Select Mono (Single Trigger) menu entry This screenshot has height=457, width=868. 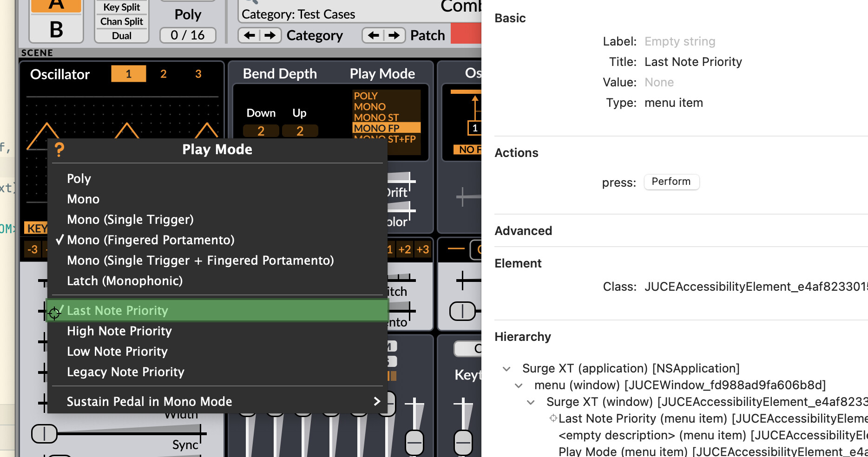pos(217,220)
